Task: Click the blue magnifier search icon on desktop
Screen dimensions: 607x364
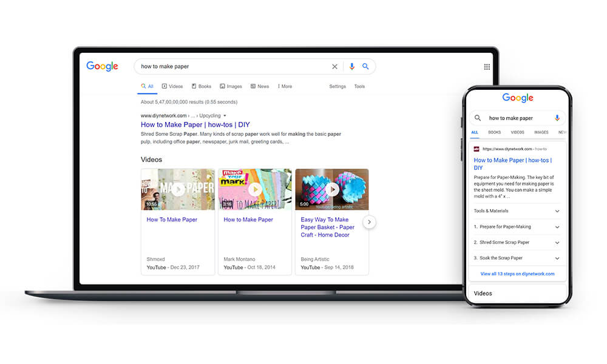Action: (365, 67)
